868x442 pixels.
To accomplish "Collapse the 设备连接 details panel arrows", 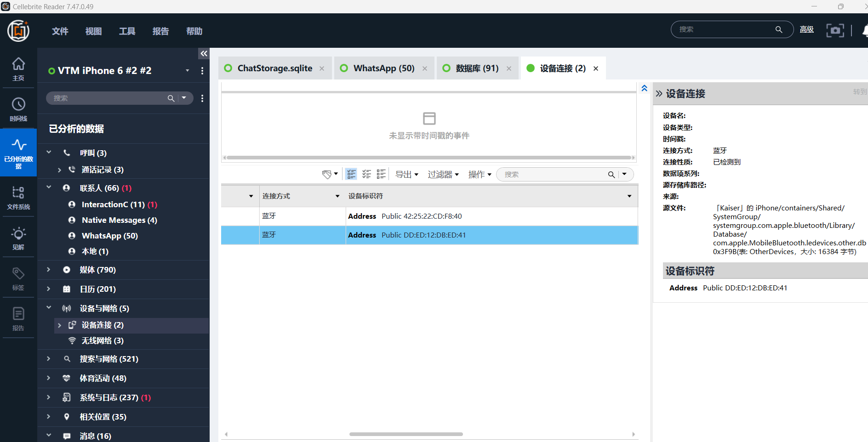I will [x=659, y=94].
